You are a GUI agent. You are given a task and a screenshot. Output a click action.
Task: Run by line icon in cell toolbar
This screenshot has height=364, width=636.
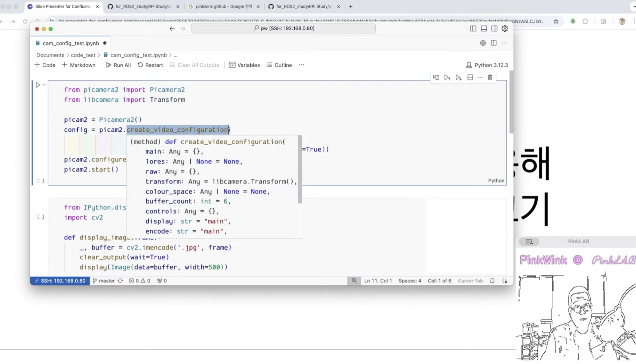[x=436, y=77]
